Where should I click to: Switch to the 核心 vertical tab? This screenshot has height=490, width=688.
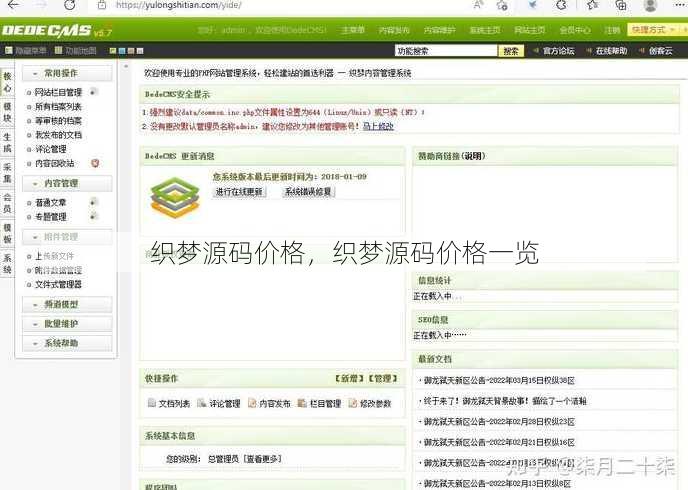point(7,82)
